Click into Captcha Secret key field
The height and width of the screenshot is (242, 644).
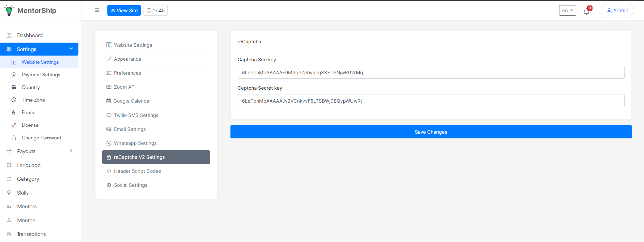[431, 101]
